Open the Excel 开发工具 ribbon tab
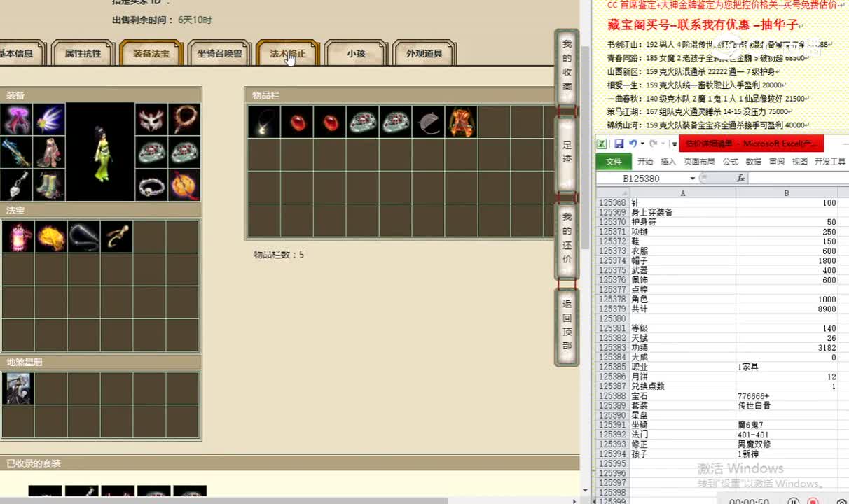The width and height of the screenshot is (849, 504). 830,161
